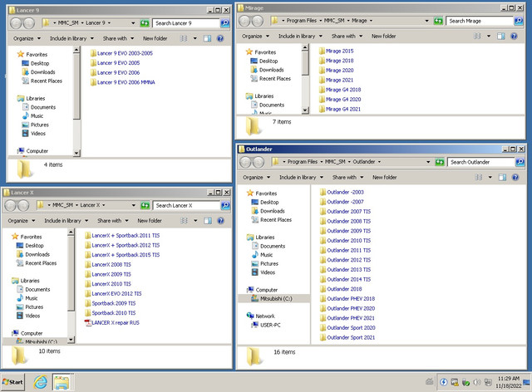
Task: Select Mirage 2015 folder
Action: [x=336, y=51]
